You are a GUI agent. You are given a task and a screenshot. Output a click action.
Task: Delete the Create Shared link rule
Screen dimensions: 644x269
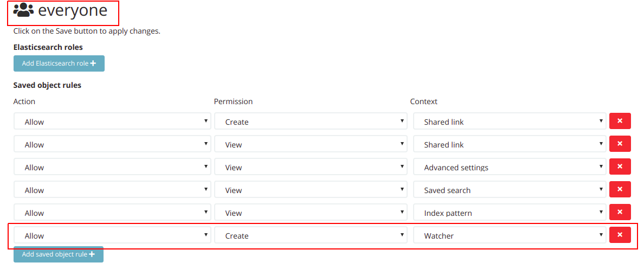620,121
